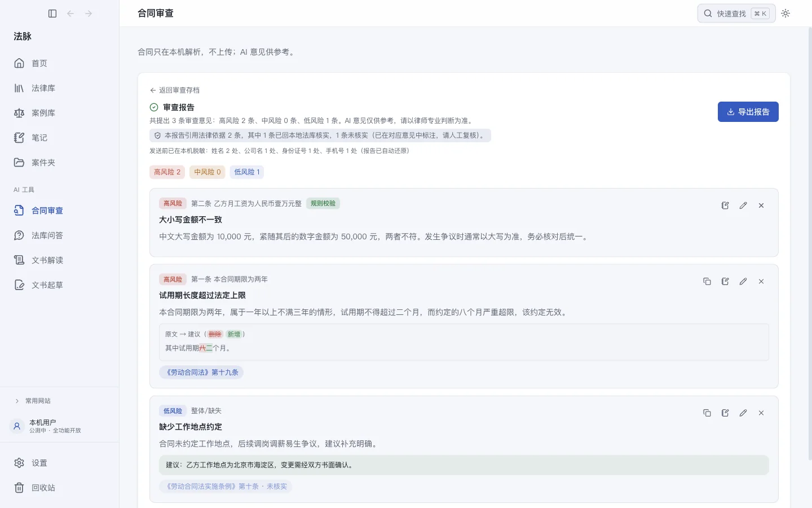Open the 文书解读 tool
Image resolution: width=812 pixels, height=508 pixels.
(59, 260)
